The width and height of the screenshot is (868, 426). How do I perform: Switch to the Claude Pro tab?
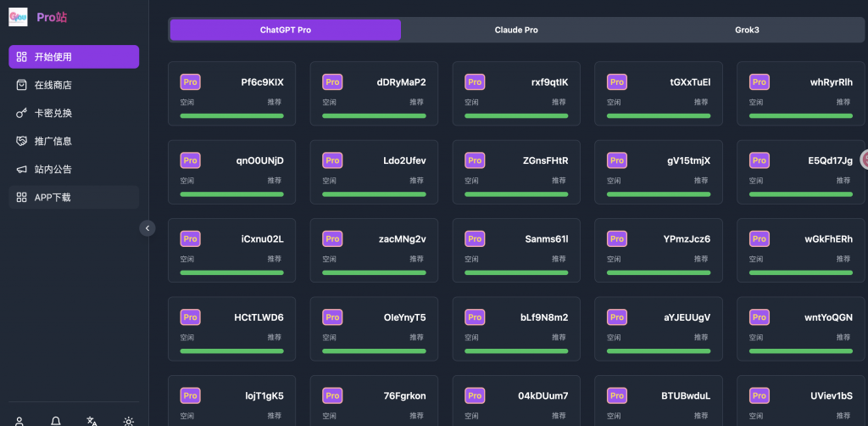coord(516,30)
